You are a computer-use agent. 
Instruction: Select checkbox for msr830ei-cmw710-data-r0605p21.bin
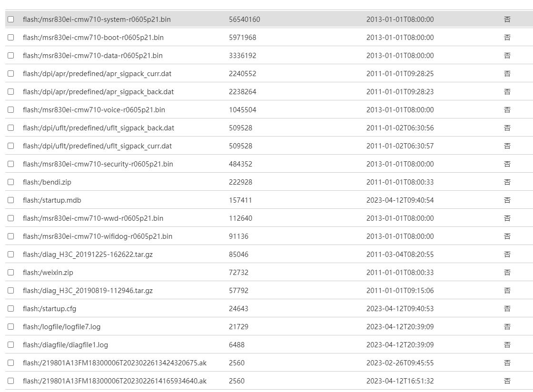point(11,56)
